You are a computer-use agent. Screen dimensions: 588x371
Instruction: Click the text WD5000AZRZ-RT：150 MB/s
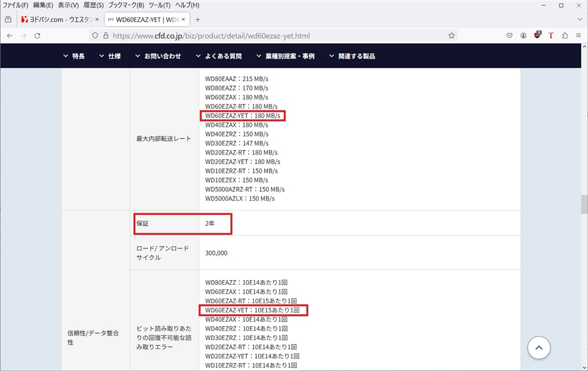(245, 189)
